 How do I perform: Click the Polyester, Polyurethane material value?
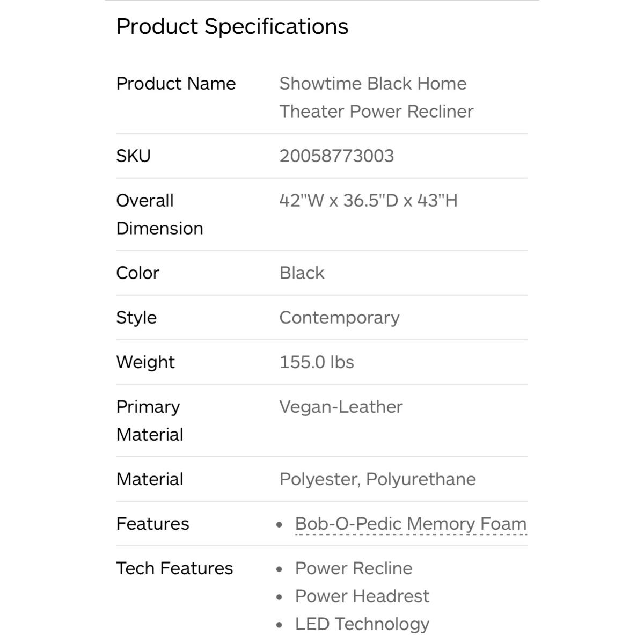click(x=377, y=479)
